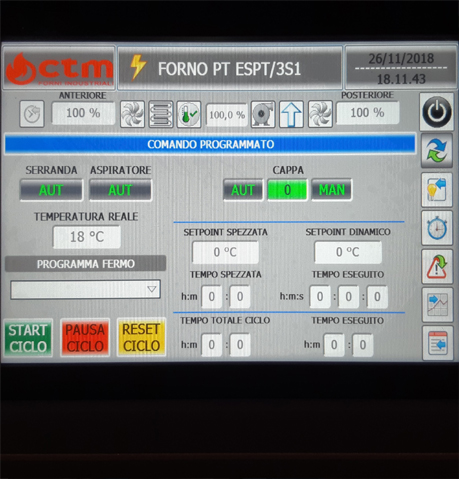459x479 pixels.
Task: Click the CTM Forni Industriali logo
Action: (x=59, y=68)
